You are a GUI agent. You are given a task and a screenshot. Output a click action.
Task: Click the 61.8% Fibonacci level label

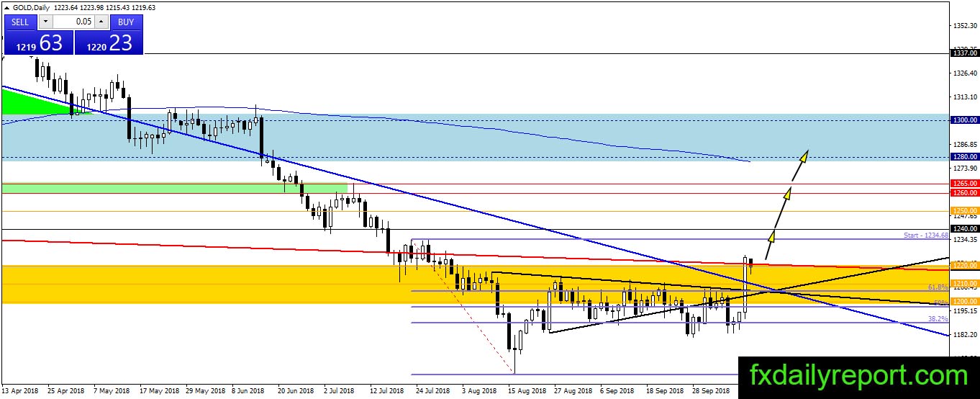(x=938, y=287)
